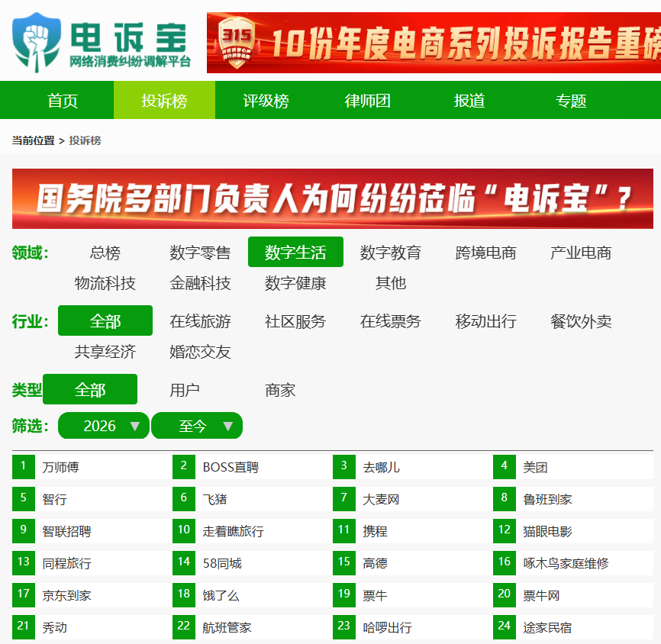Open 智联招聘 ranked number 9
The image size is (661, 644).
click(x=66, y=531)
